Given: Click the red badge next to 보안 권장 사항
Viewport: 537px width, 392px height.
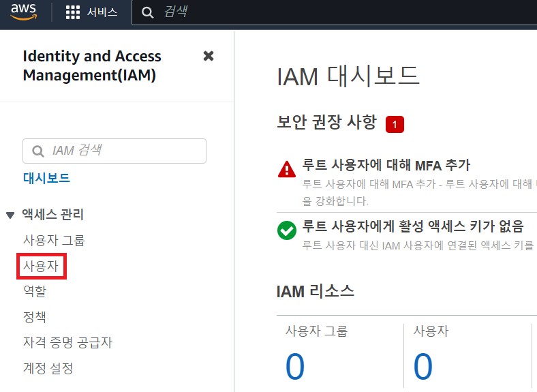Looking at the screenshot, I should tap(395, 124).
